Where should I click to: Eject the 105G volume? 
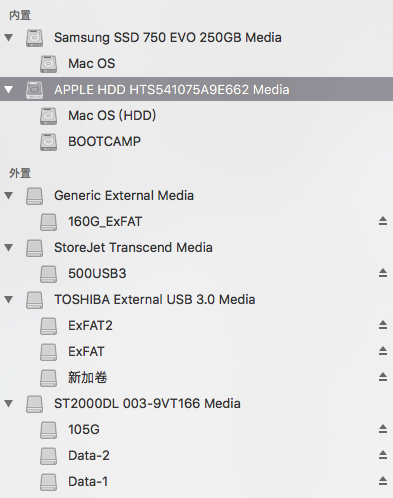click(x=383, y=429)
